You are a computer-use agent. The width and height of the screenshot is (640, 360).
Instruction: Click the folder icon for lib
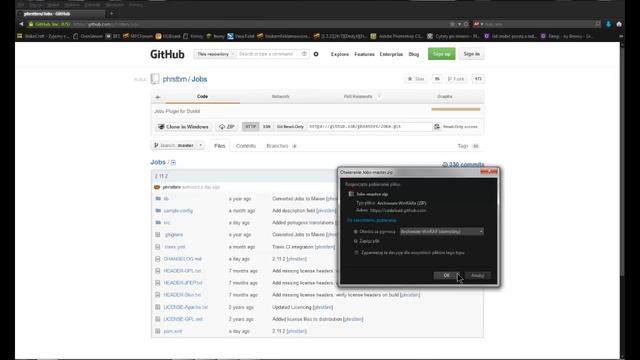coord(158,198)
